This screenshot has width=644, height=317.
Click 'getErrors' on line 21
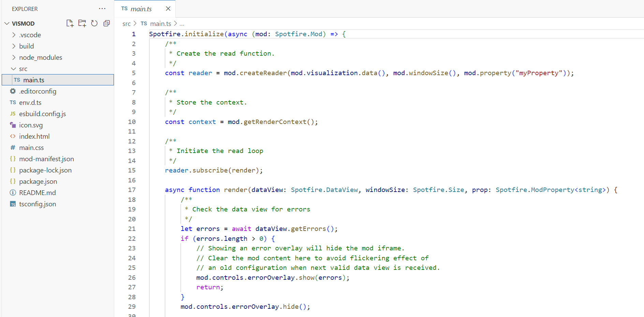point(308,229)
